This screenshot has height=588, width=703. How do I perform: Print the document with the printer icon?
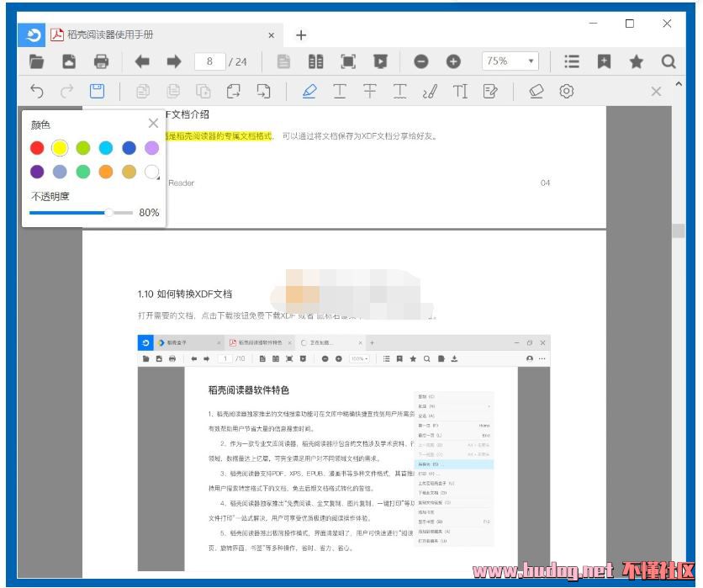point(101,61)
